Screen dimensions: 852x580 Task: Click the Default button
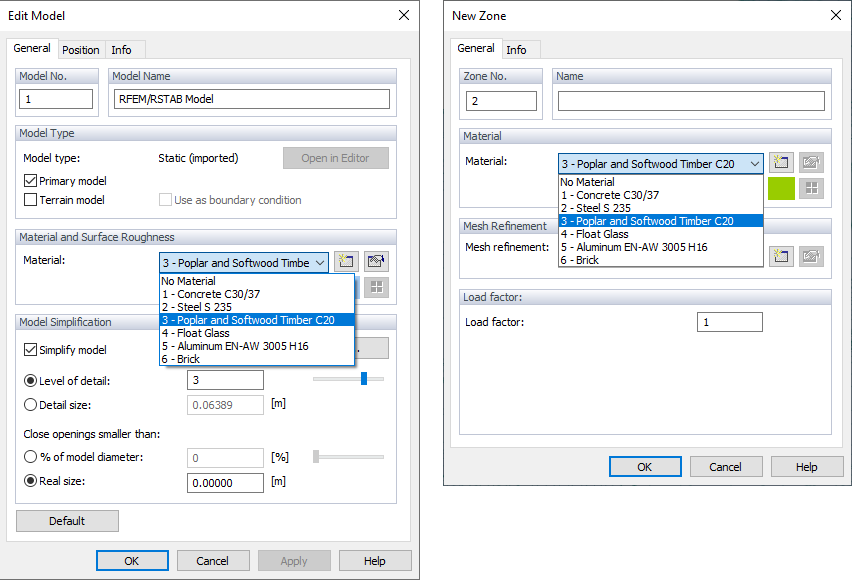[x=67, y=521]
